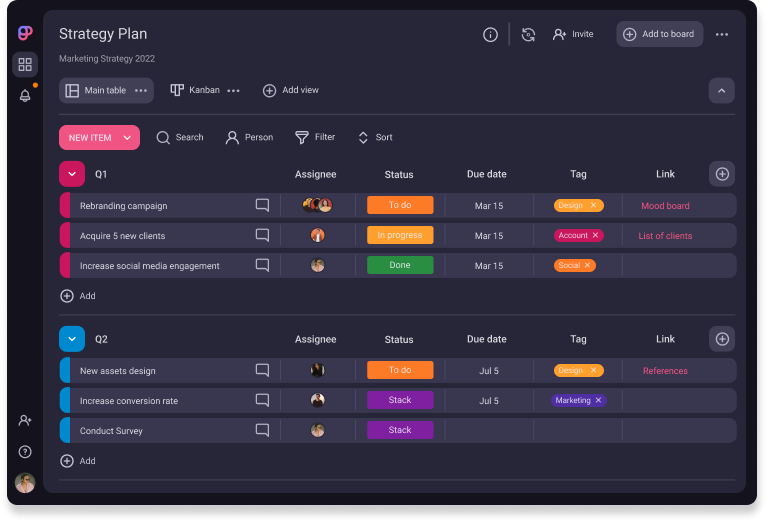Select the Main table view tab
The height and width of the screenshot is (523, 768).
(96, 91)
